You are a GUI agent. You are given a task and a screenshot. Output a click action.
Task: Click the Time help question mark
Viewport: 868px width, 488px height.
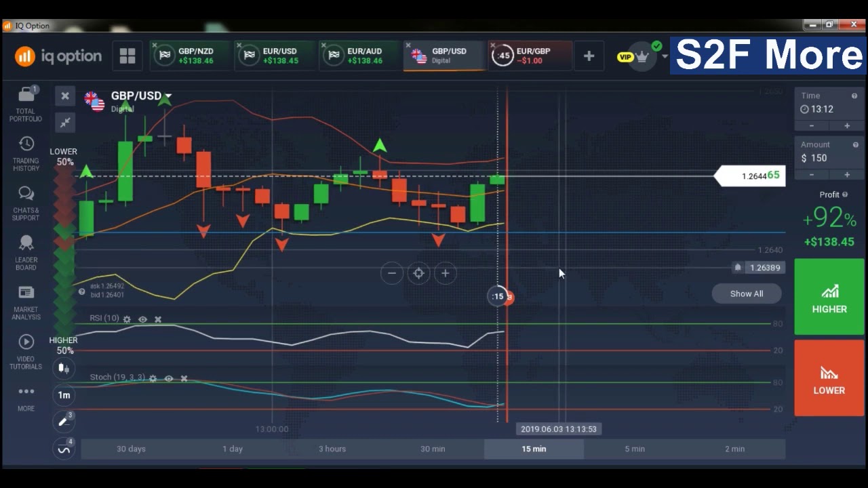[x=855, y=96]
